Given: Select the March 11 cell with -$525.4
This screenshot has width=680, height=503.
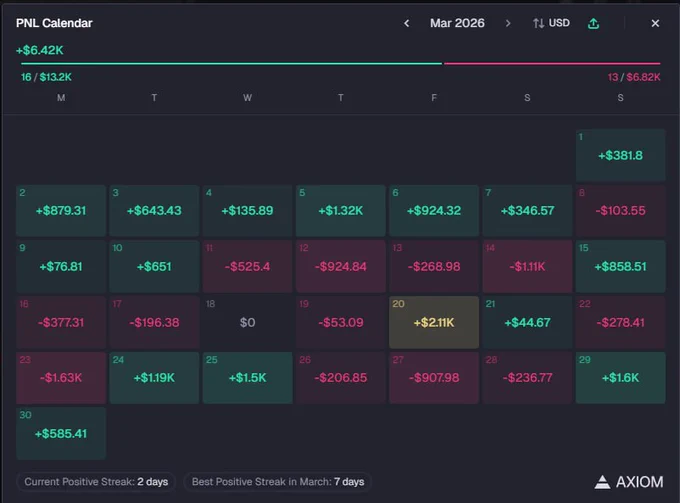Looking at the screenshot, I should pos(248,266).
